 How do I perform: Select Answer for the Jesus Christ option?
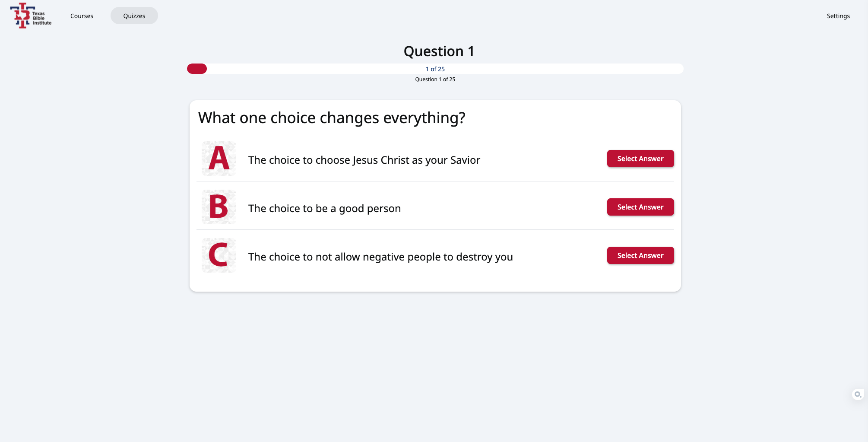coord(640,159)
